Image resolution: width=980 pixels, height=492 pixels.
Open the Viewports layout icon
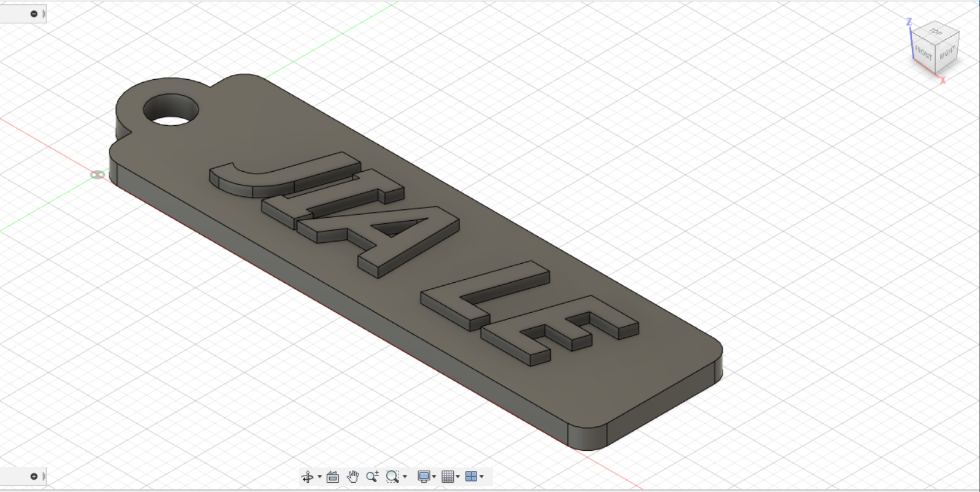pyautogui.click(x=472, y=477)
